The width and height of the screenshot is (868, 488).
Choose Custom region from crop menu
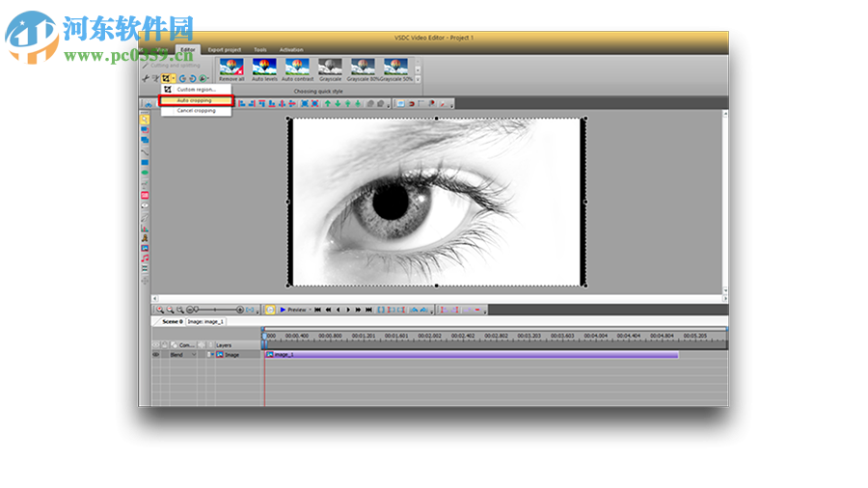click(x=196, y=89)
